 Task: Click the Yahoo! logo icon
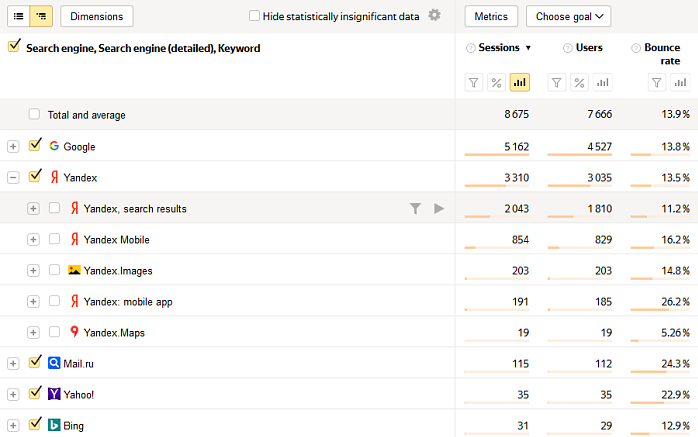(x=54, y=394)
